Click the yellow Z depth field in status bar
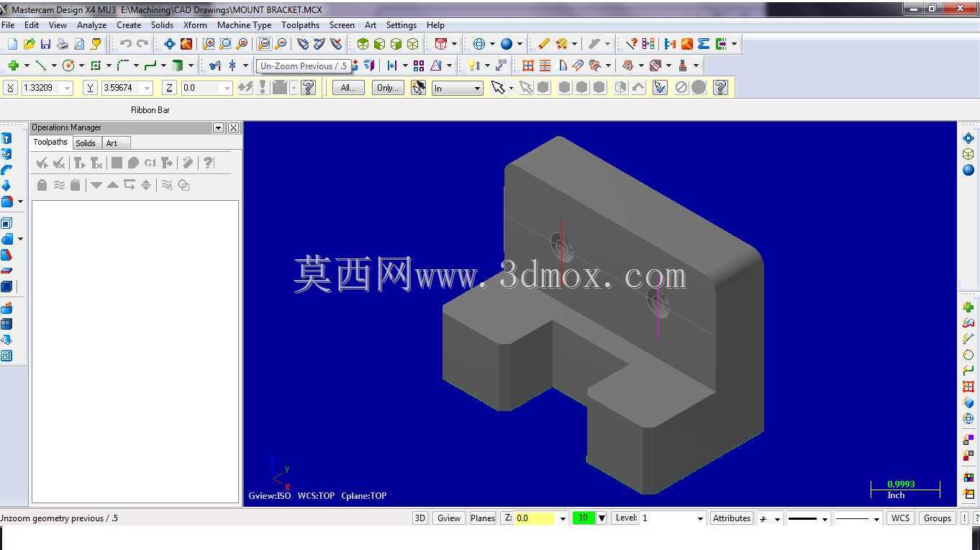The image size is (980, 550). tap(535, 518)
